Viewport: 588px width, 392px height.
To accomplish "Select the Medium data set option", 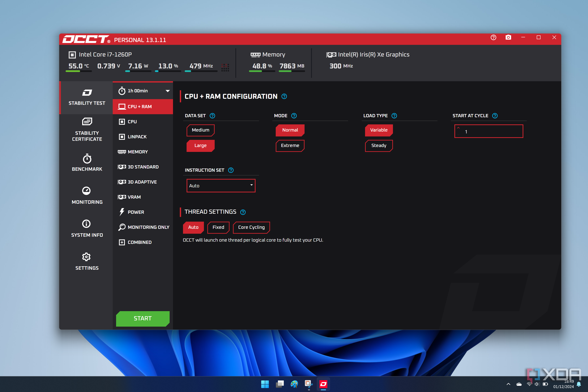I will pos(200,130).
